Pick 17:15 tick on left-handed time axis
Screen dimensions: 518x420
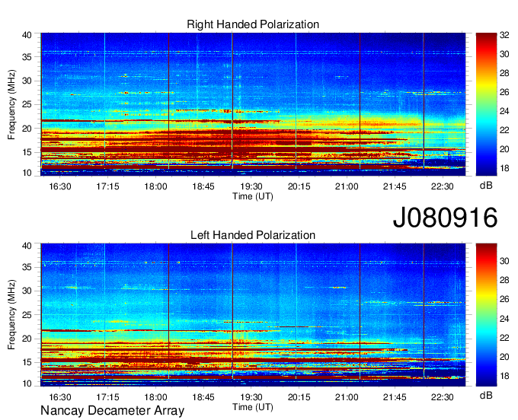click(x=107, y=397)
